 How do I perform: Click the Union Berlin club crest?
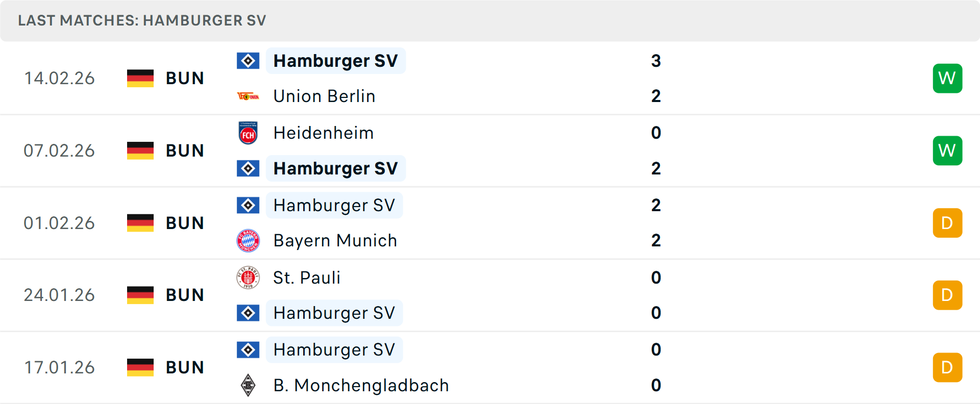point(248,96)
